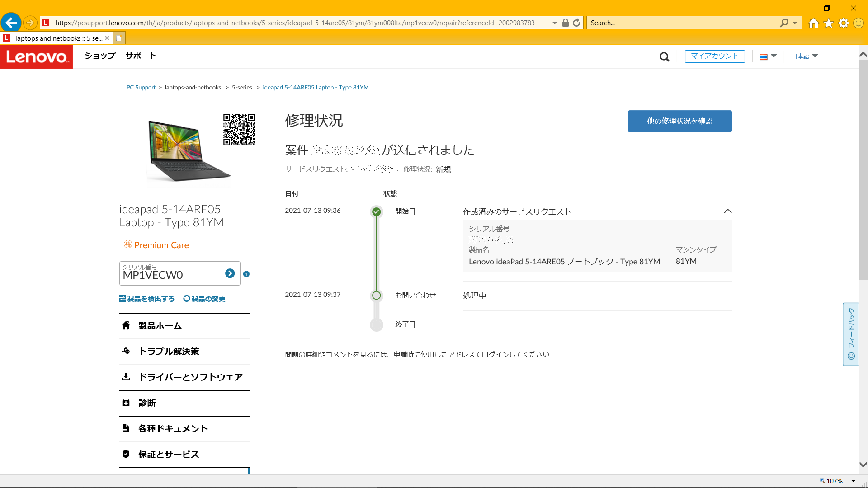Click the search magnifier in browser search box

click(x=784, y=23)
